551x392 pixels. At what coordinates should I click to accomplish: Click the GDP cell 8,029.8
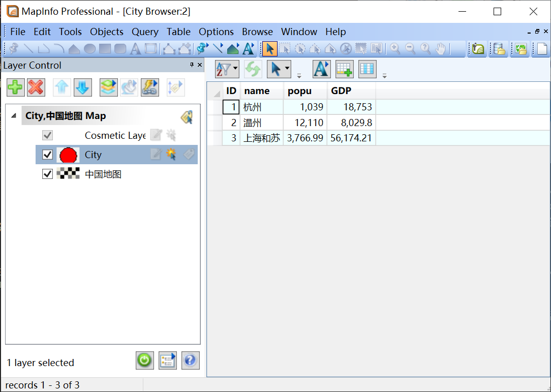[x=351, y=123]
